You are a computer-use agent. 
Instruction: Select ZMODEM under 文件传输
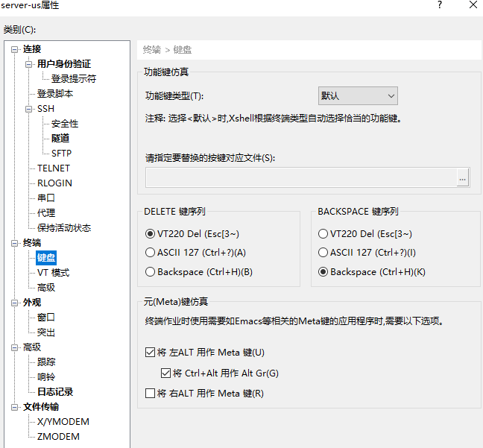pos(58,437)
